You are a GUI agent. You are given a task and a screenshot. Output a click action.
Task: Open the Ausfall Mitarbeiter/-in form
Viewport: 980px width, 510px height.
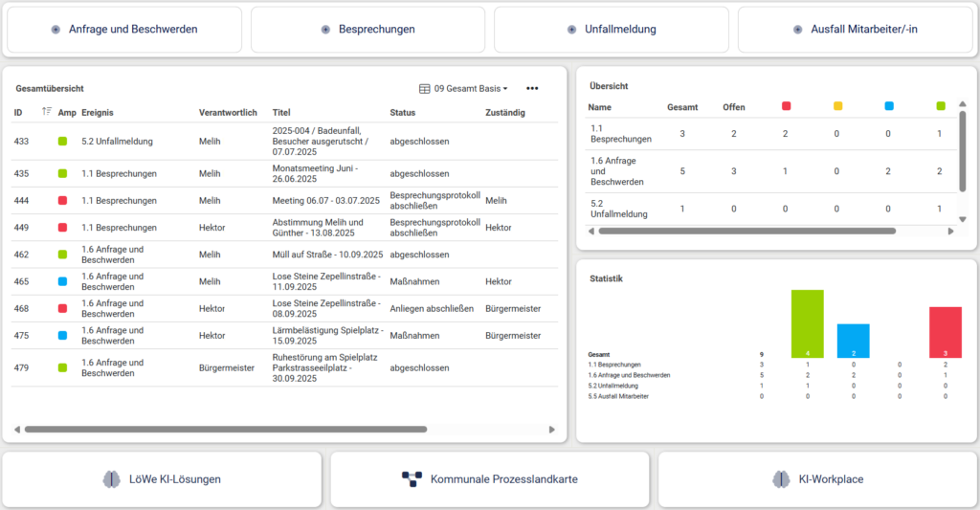(857, 30)
